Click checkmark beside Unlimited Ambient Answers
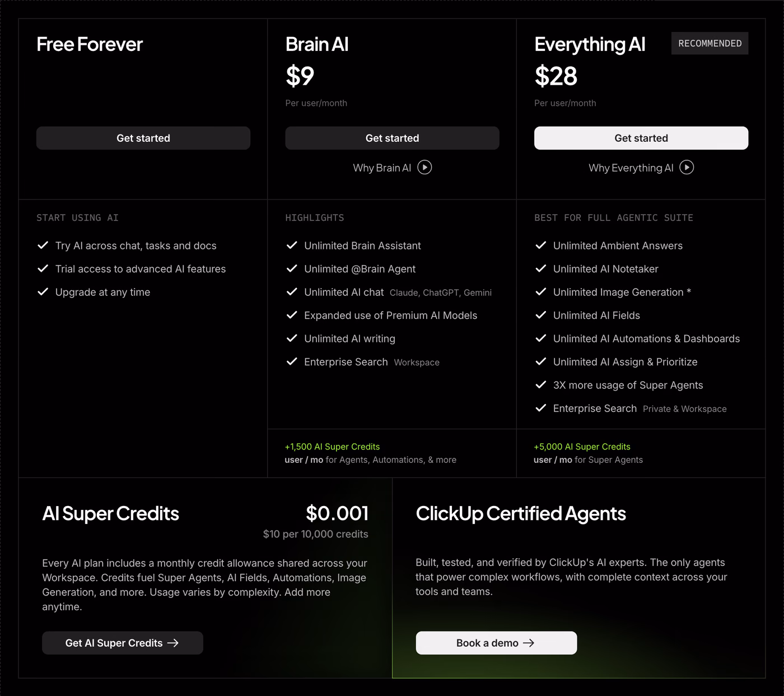The height and width of the screenshot is (696, 784). pyautogui.click(x=540, y=245)
